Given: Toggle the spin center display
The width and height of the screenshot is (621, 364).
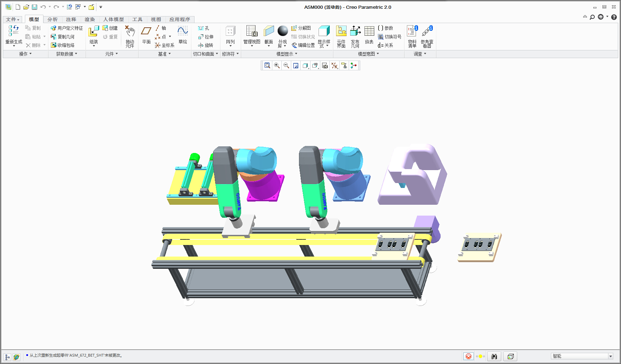Looking at the screenshot, I should (x=354, y=65).
